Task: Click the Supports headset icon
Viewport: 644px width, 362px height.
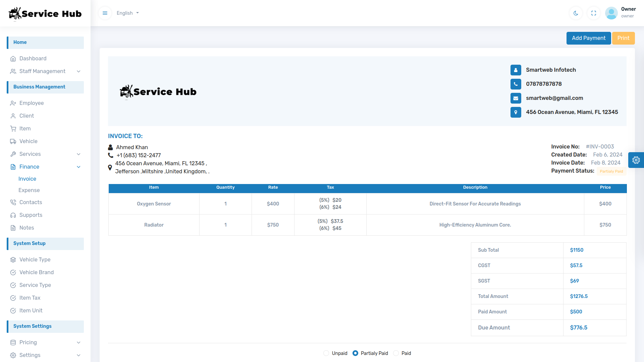Action: tap(13, 215)
